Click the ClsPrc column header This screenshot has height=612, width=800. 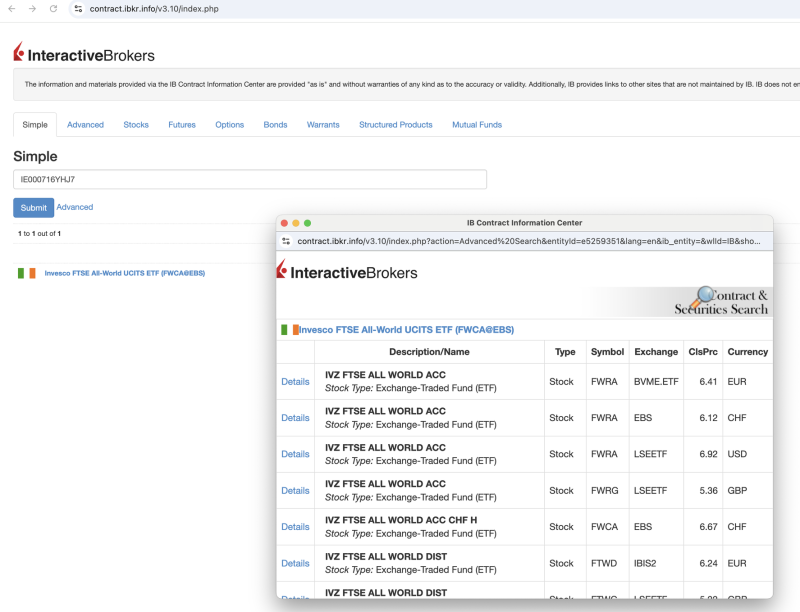click(x=703, y=352)
